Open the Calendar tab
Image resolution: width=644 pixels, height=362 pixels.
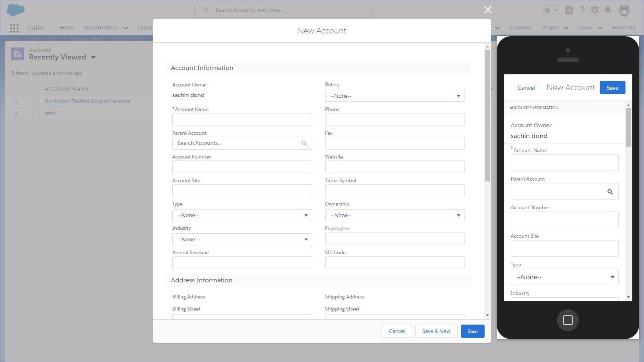click(520, 27)
